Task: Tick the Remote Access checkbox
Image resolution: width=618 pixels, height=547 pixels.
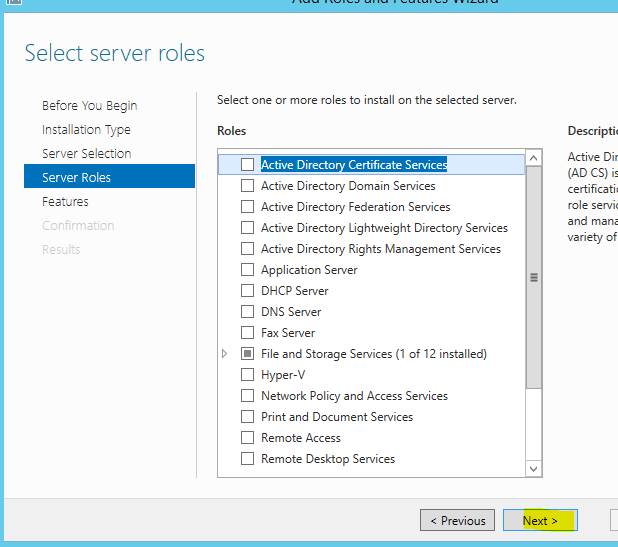Action: pyautogui.click(x=247, y=437)
